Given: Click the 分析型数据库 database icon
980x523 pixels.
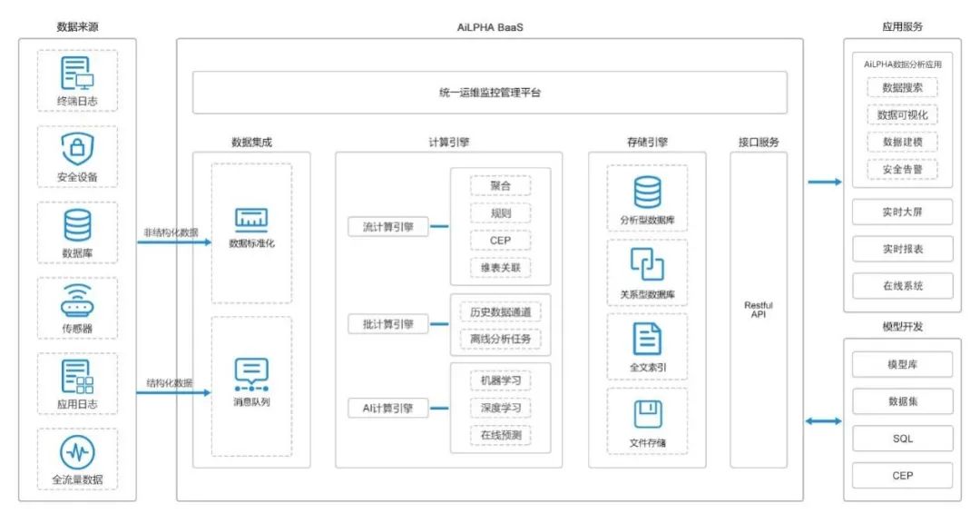Looking at the screenshot, I should [x=647, y=192].
